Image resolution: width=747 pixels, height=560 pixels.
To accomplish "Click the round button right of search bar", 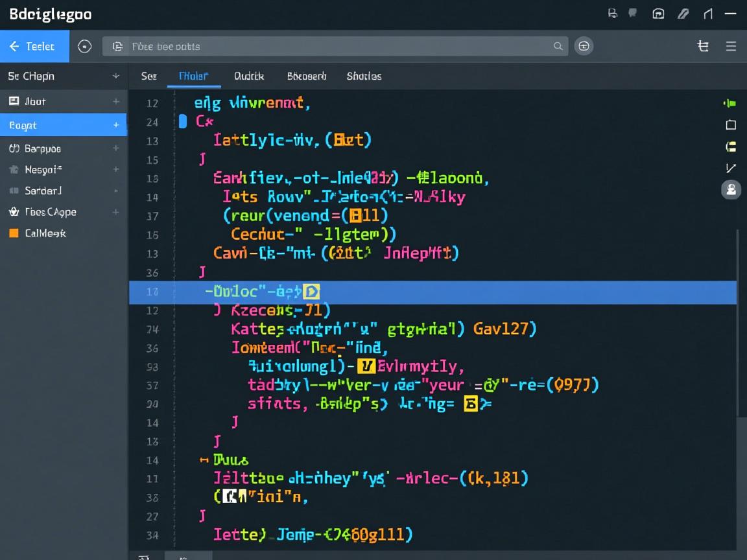I will [x=584, y=46].
